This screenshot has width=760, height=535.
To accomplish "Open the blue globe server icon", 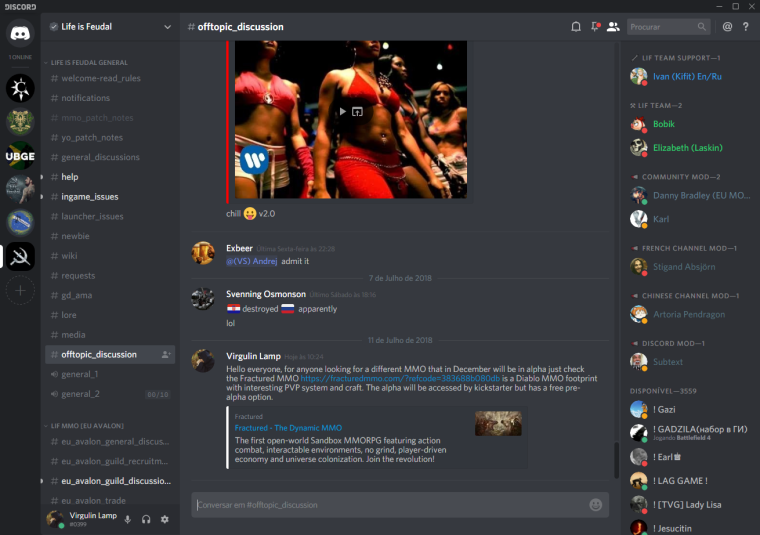I will coord(20,222).
